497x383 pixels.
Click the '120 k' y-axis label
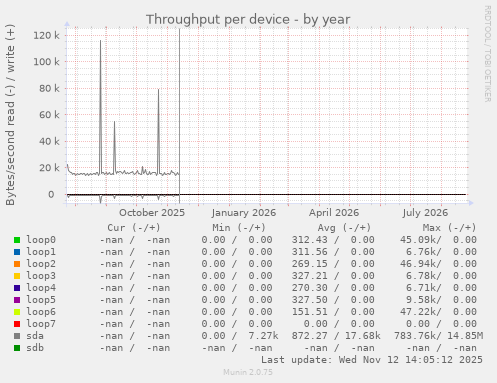(46, 35)
